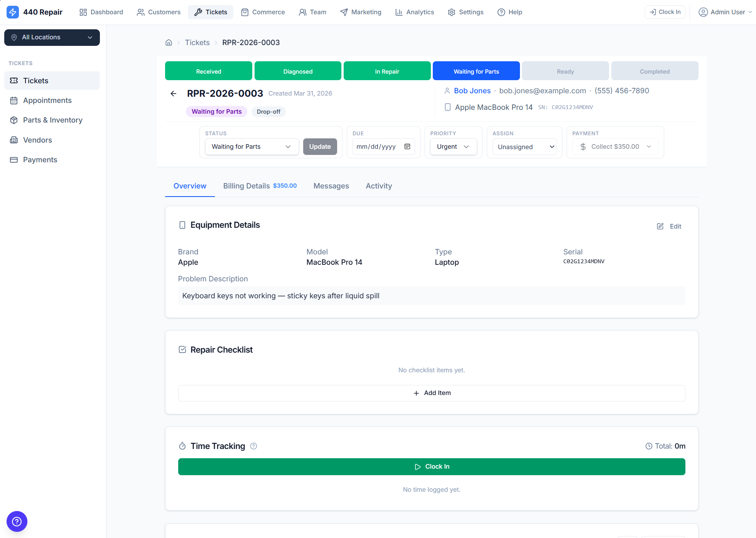756x538 pixels.
Task: Open the Payments section icon
Action: coord(14,160)
